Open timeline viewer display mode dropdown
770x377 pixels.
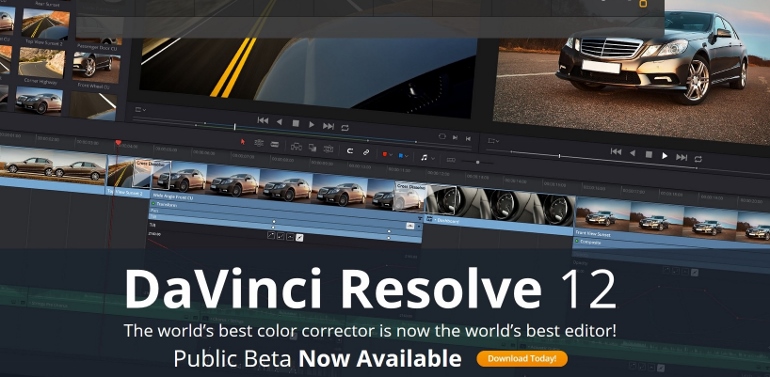coord(493,141)
